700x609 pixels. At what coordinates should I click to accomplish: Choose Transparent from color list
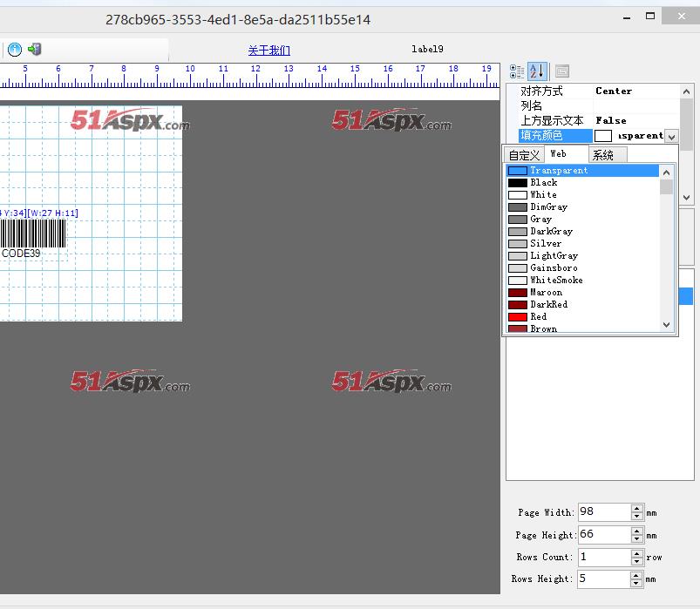point(582,171)
